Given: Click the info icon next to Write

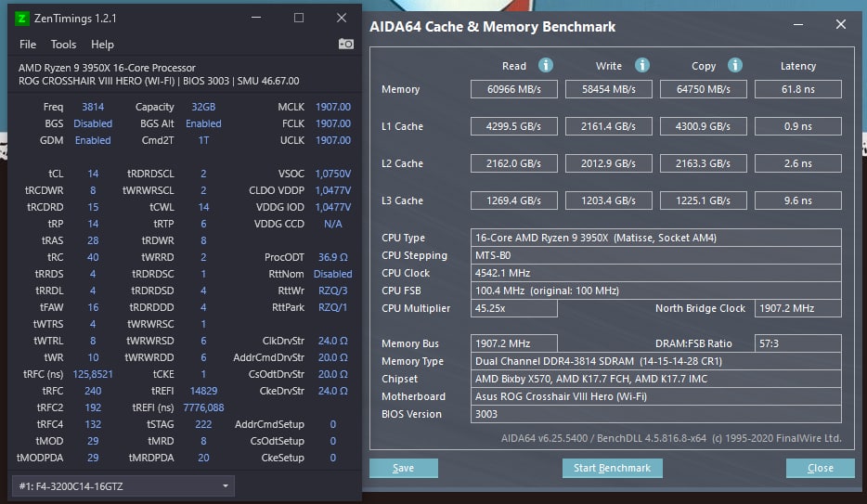Looking at the screenshot, I should coord(642,65).
